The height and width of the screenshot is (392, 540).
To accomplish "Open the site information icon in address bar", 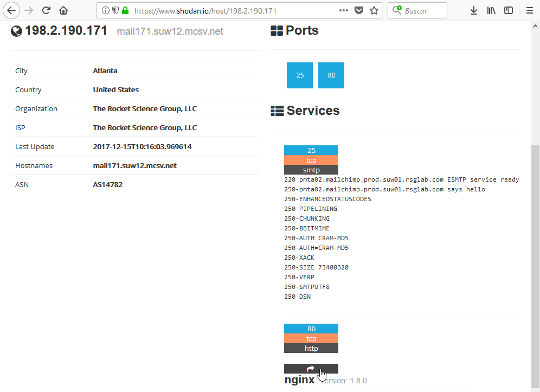I will [106, 10].
